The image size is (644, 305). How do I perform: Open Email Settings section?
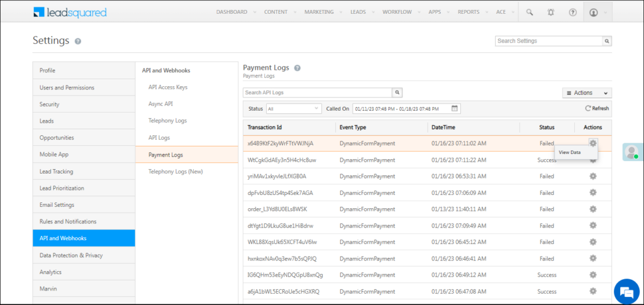pyautogui.click(x=84, y=204)
